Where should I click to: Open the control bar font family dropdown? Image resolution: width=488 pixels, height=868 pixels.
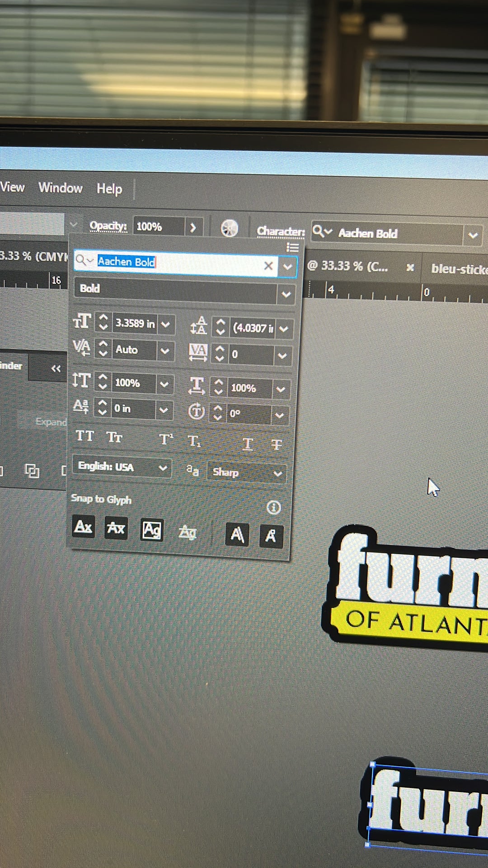(473, 235)
